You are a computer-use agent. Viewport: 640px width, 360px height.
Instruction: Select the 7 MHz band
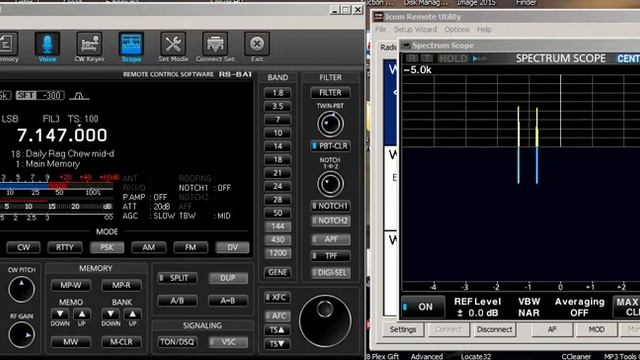click(x=278, y=120)
